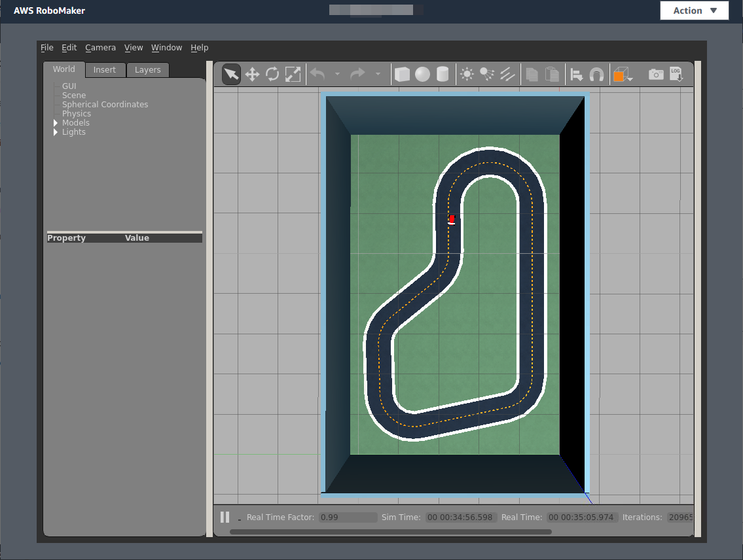Image resolution: width=743 pixels, height=560 pixels.
Task: Take a screenshot of the simulation
Action: pos(656,74)
